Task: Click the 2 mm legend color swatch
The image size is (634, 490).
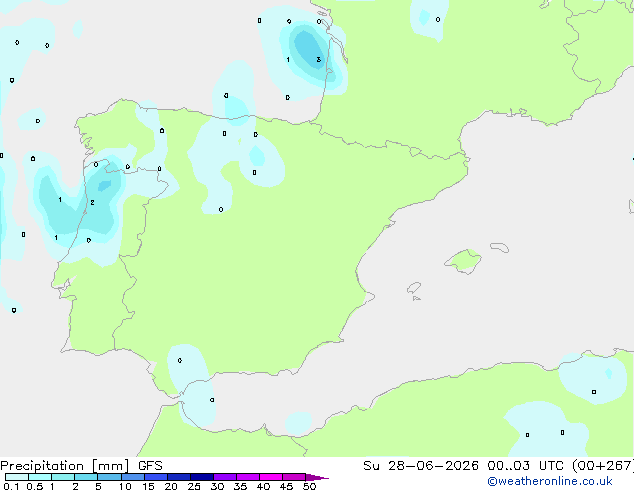Action: pos(86,477)
